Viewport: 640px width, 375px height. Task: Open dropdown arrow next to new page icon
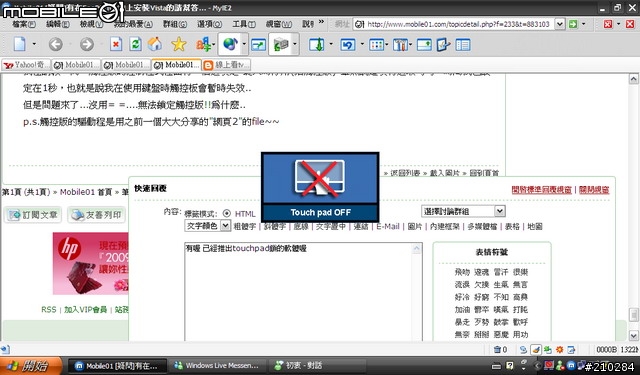point(34,44)
